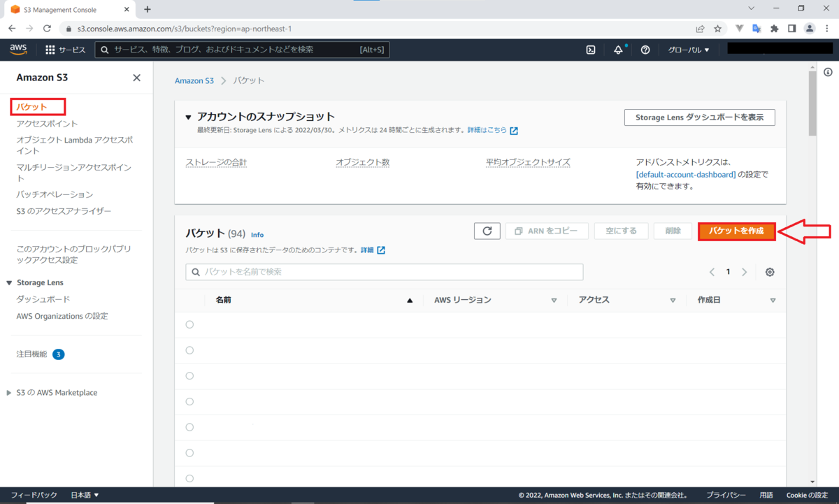Sort by AWS リージョン column
The height and width of the screenshot is (504, 839).
coord(554,300)
